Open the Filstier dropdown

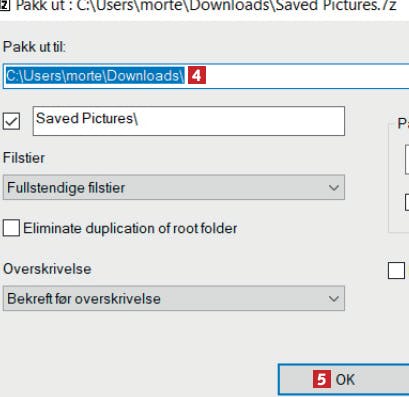pos(174,188)
